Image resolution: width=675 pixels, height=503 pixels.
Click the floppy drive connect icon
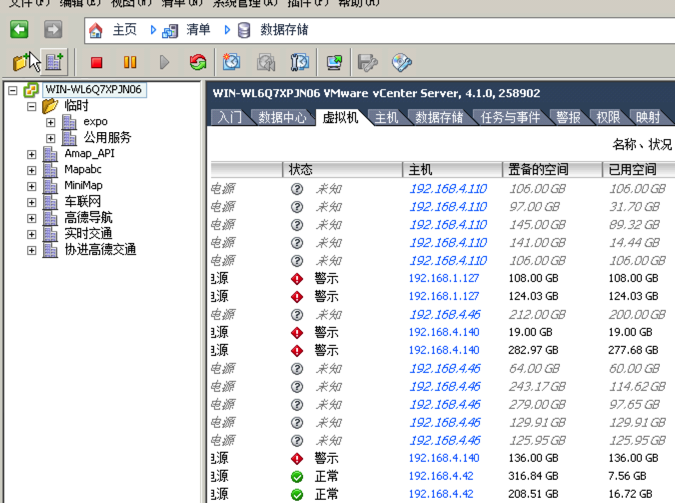(368, 63)
